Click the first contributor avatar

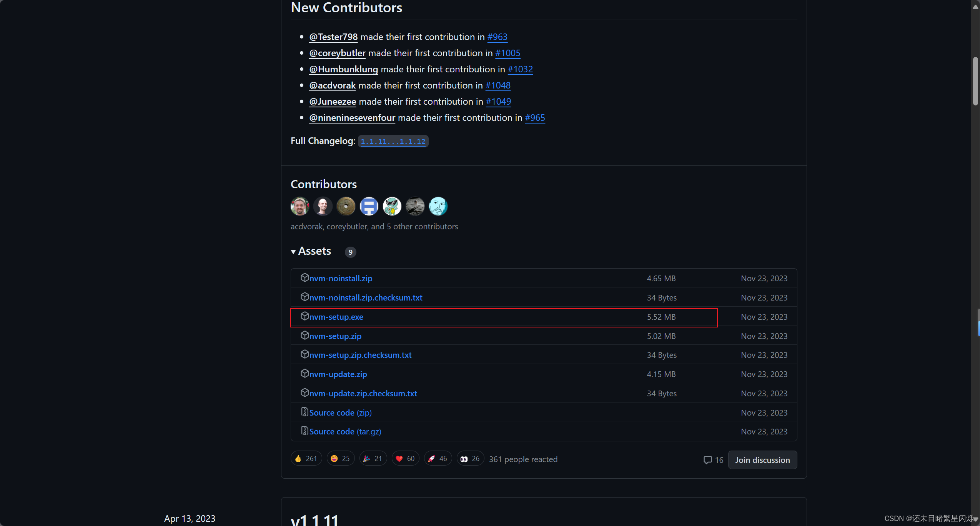point(299,206)
